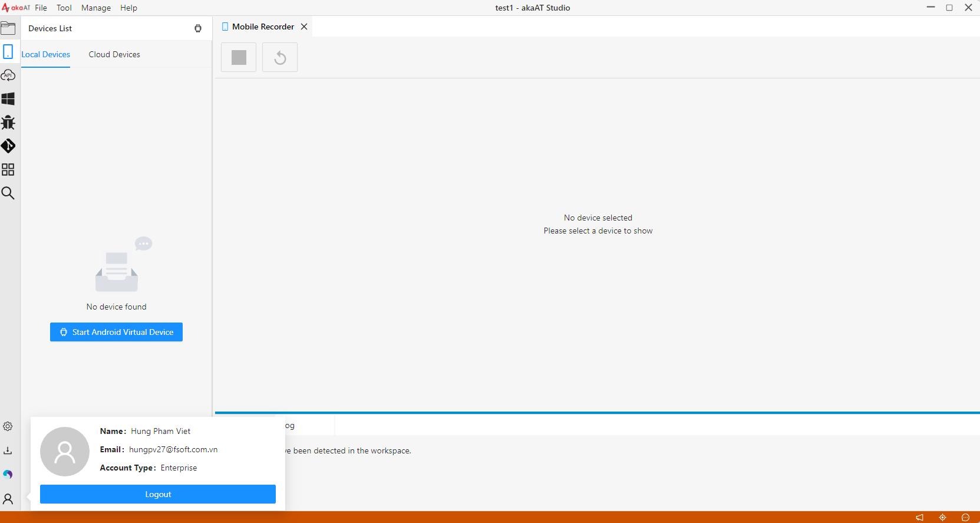Image resolution: width=980 pixels, height=523 pixels.
Task: Switch to the Local Devices tab
Action: tap(46, 54)
